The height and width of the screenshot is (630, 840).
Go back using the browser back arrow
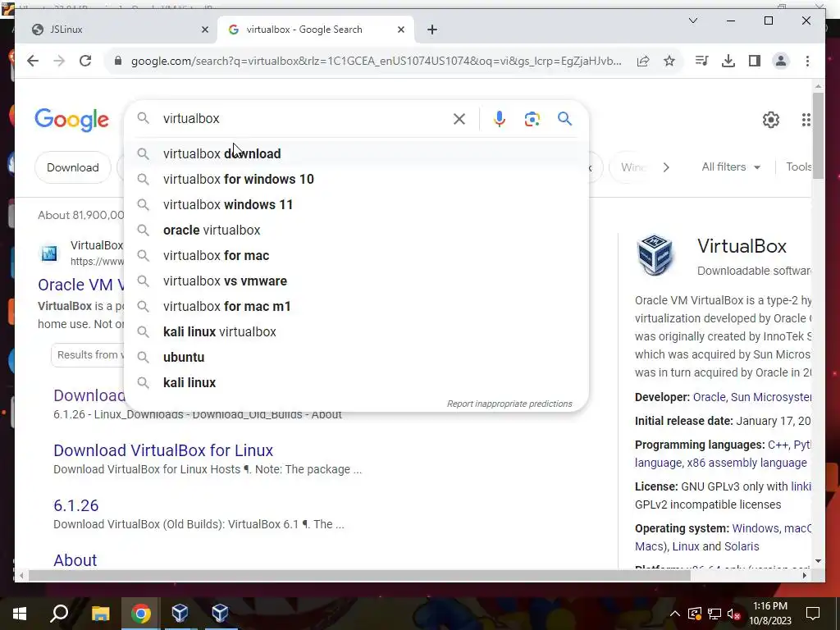point(33,61)
